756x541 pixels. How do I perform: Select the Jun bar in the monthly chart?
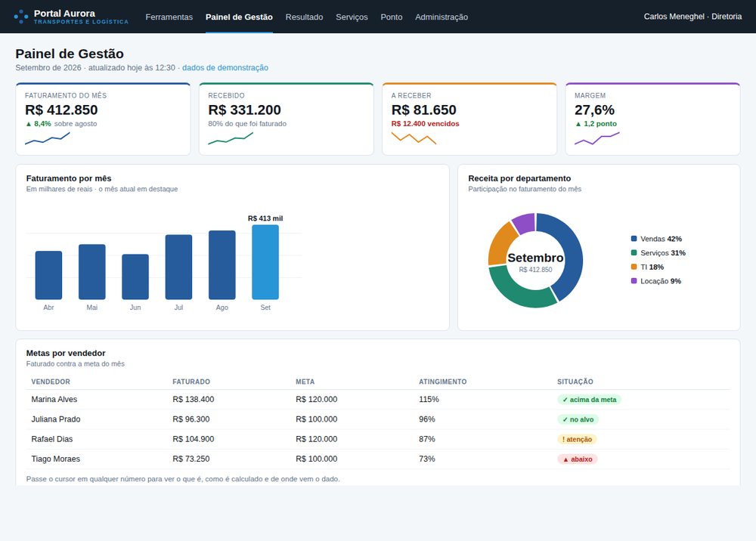(x=135, y=277)
